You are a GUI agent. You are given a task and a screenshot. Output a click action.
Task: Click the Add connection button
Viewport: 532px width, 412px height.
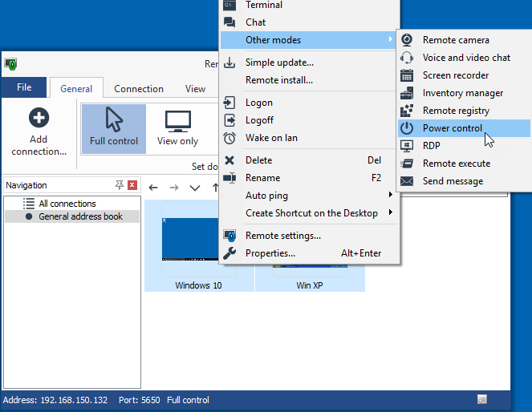point(39,133)
